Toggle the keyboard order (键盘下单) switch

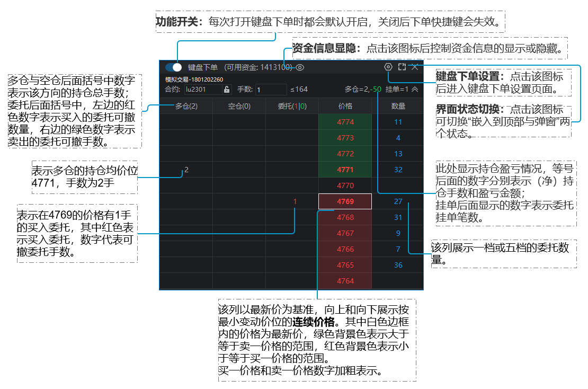173,67
